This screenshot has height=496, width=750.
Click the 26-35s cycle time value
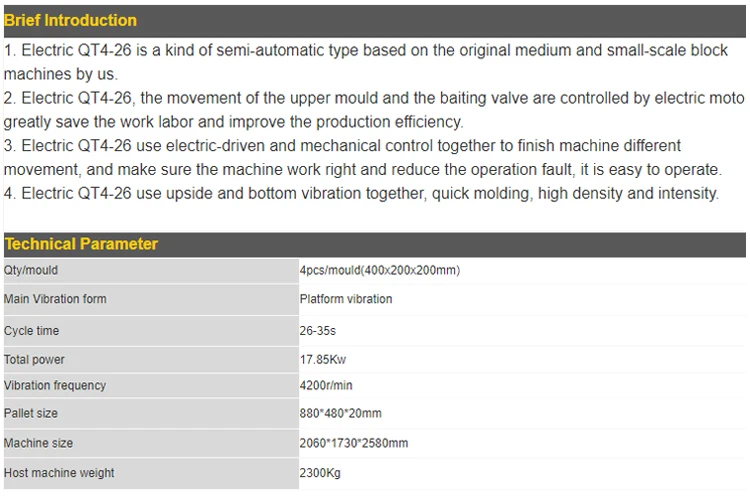318,331
